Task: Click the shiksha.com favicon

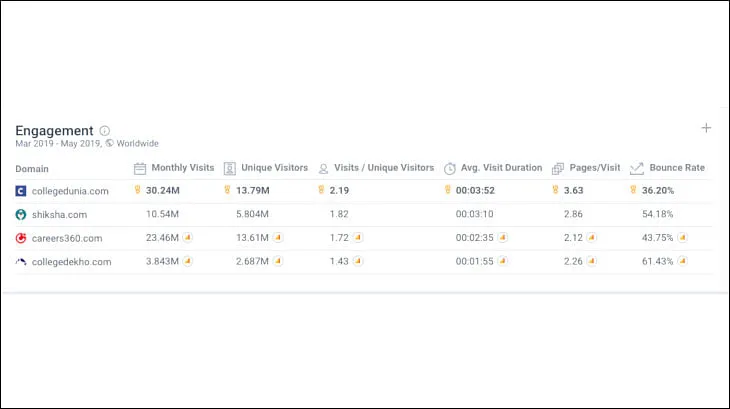Action: click(21, 215)
